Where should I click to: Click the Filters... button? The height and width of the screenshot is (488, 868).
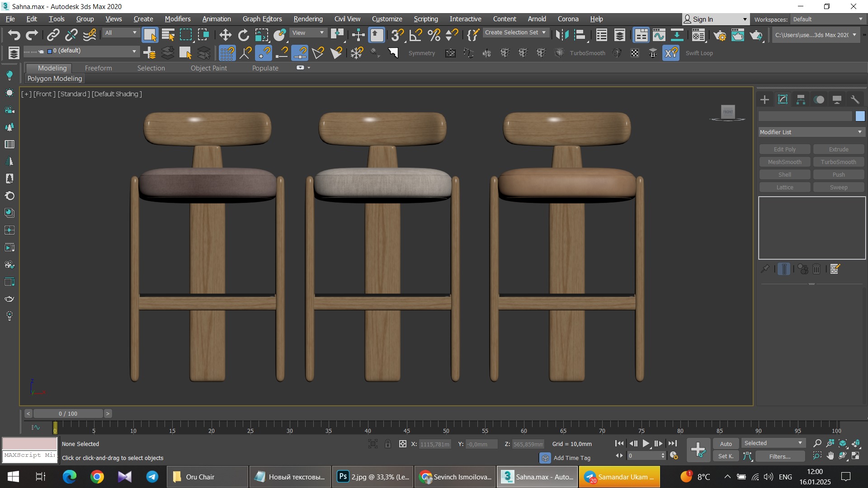pyautogui.click(x=780, y=456)
